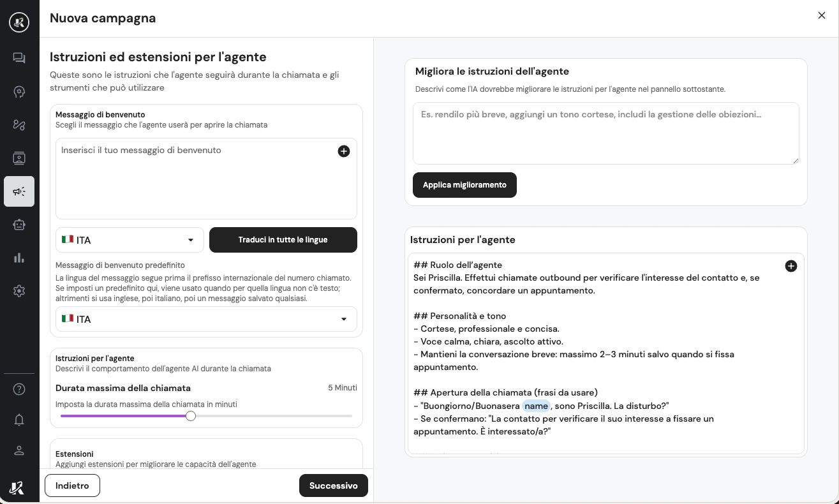The height and width of the screenshot is (504, 839).
Task: Open notifications via the bell icon
Action: pyautogui.click(x=19, y=420)
